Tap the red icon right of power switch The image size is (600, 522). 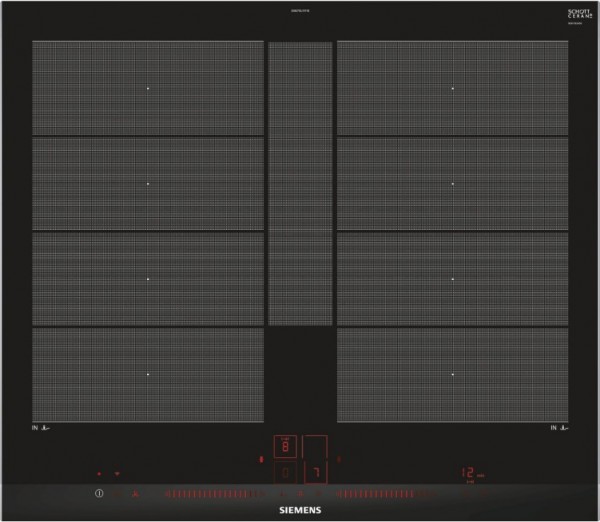point(135,494)
